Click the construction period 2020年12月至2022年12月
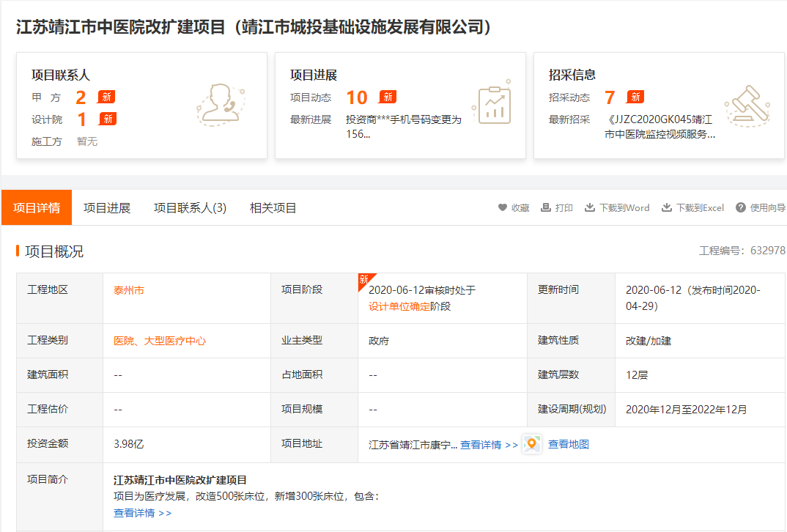787x532 pixels. (x=686, y=410)
